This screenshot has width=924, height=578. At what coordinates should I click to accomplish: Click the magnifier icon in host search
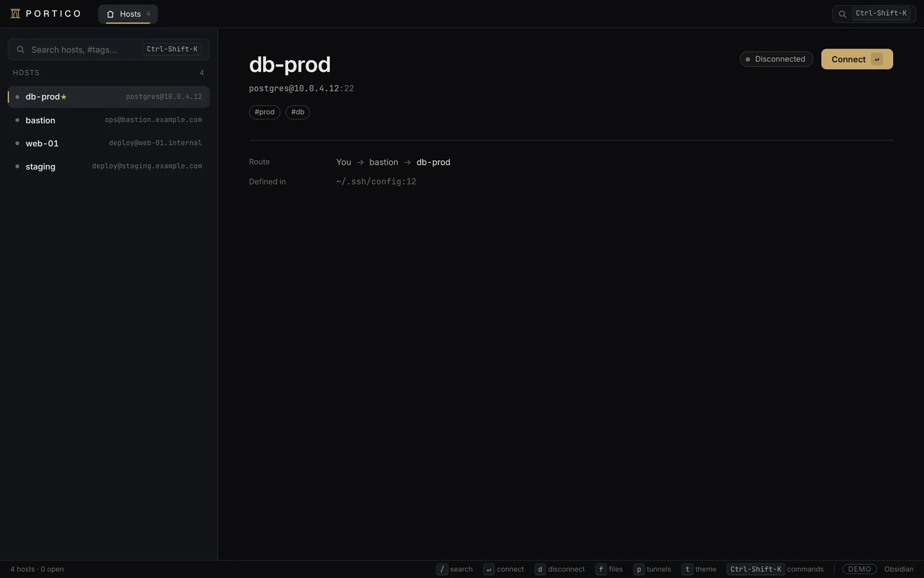tap(20, 50)
